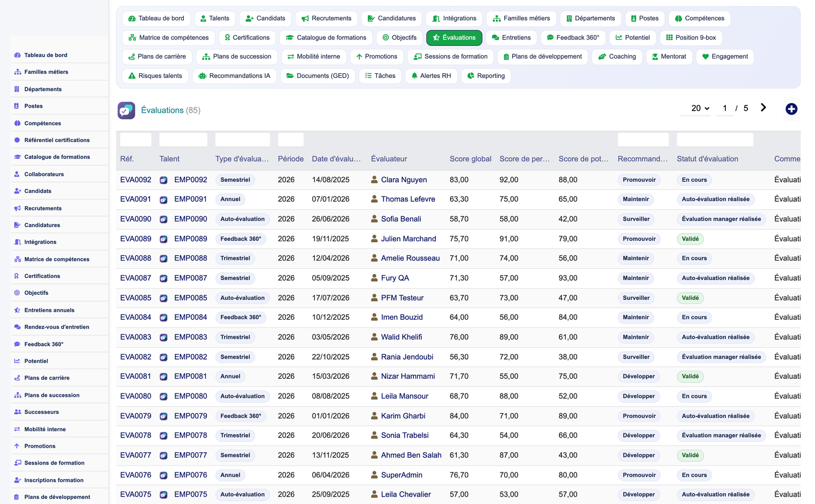Click Compétences sidebar icon
The height and width of the screenshot is (504, 815).
point(17,123)
